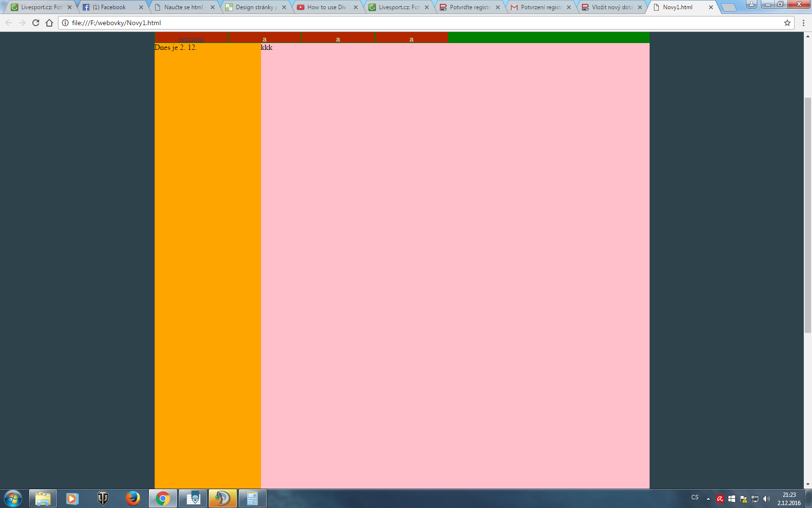Click the Show desktop button beside the clock
812x508 pixels.
(808, 498)
